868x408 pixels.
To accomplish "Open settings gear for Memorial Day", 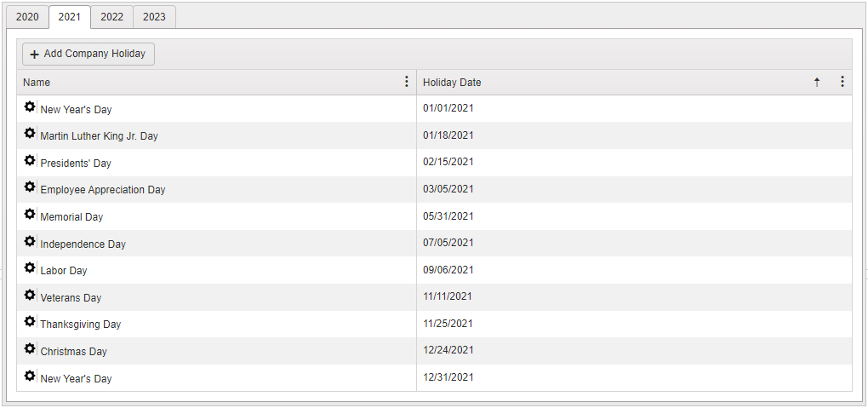I will pos(29,214).
